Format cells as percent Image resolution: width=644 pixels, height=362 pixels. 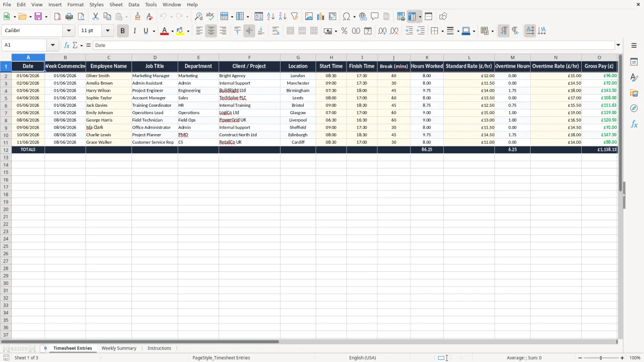point(344,31)
